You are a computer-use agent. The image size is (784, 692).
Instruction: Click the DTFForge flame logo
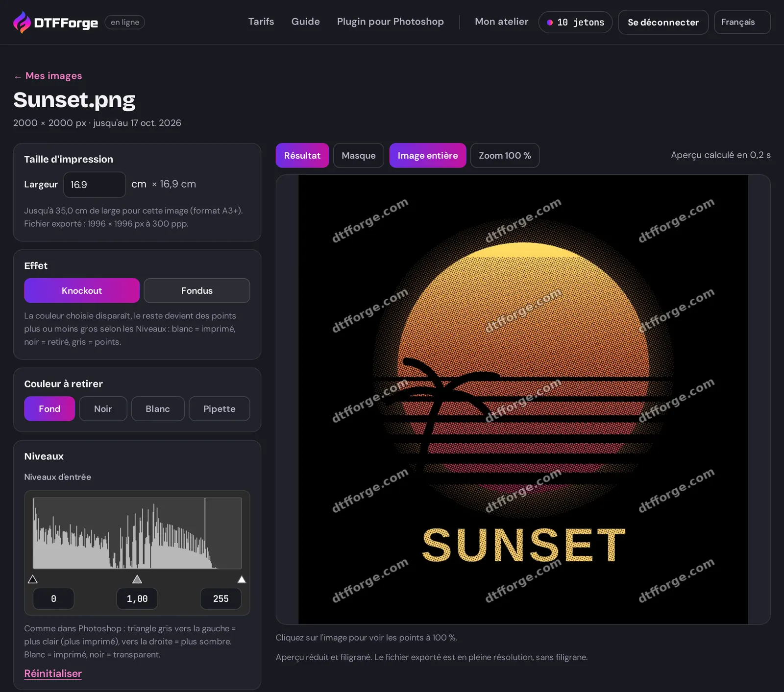pos(22,22)
